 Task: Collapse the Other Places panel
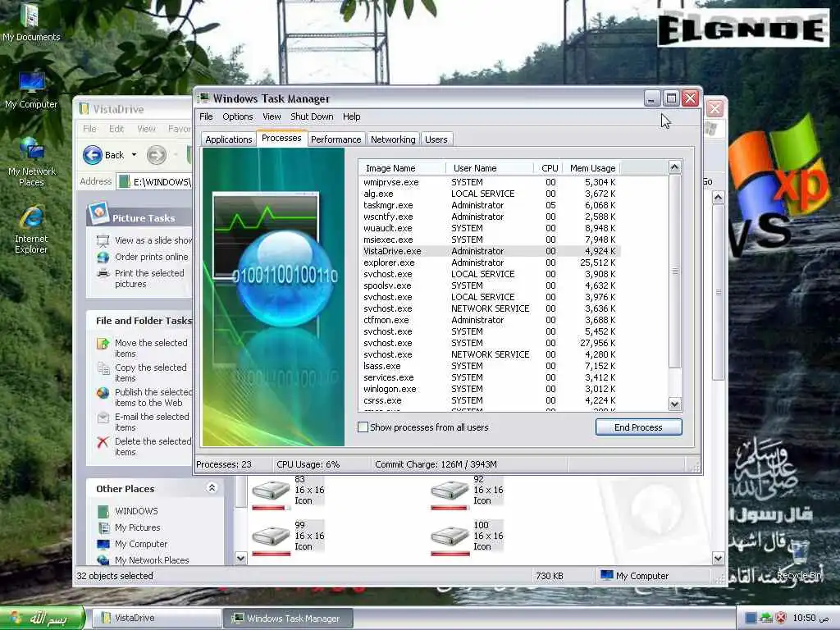212,487
